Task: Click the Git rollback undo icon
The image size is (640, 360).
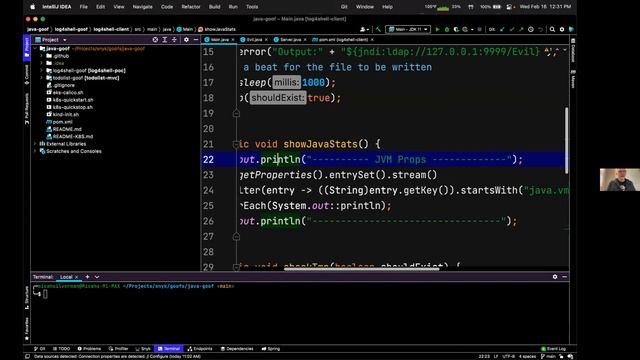Action: [x=540, y=29]
